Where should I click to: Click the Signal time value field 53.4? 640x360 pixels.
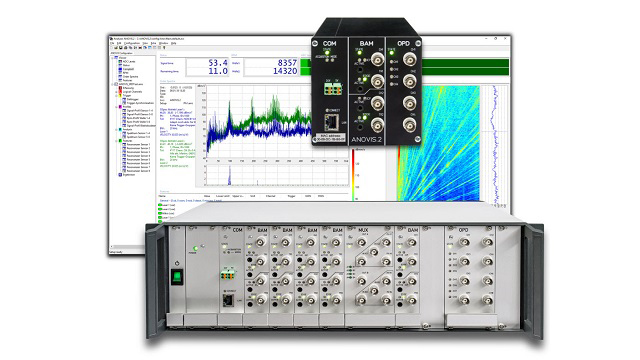pyautogui.click(x=207, y=63)
